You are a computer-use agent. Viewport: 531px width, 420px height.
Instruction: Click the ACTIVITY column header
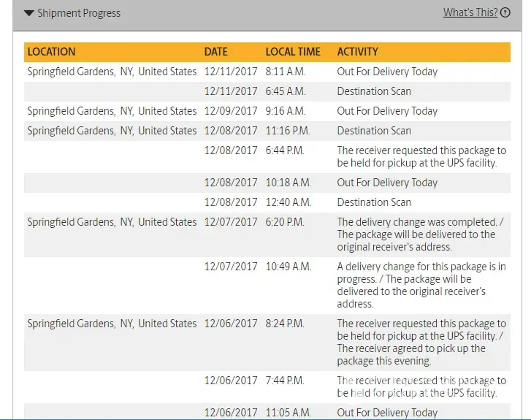click(357, 52)
